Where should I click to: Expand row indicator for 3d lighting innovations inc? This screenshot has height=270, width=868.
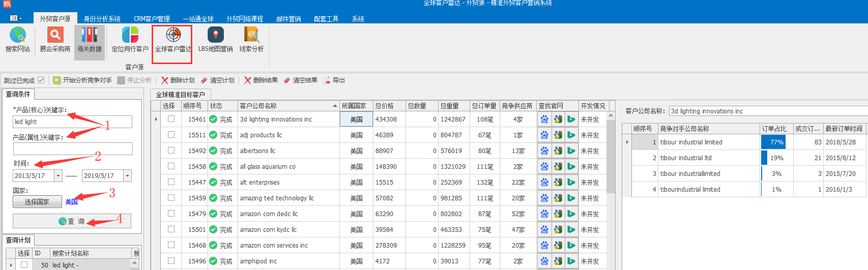point(156,119)
